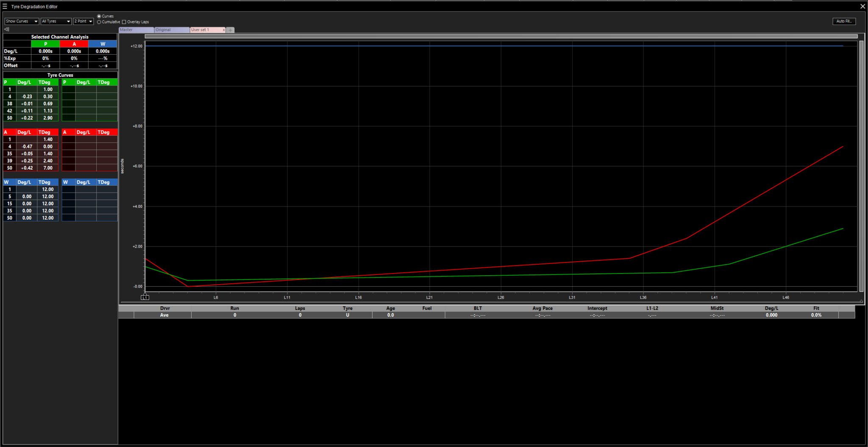The image size is (868, 447).
Task: Add a new user set tab
Action: click(230, 30)
